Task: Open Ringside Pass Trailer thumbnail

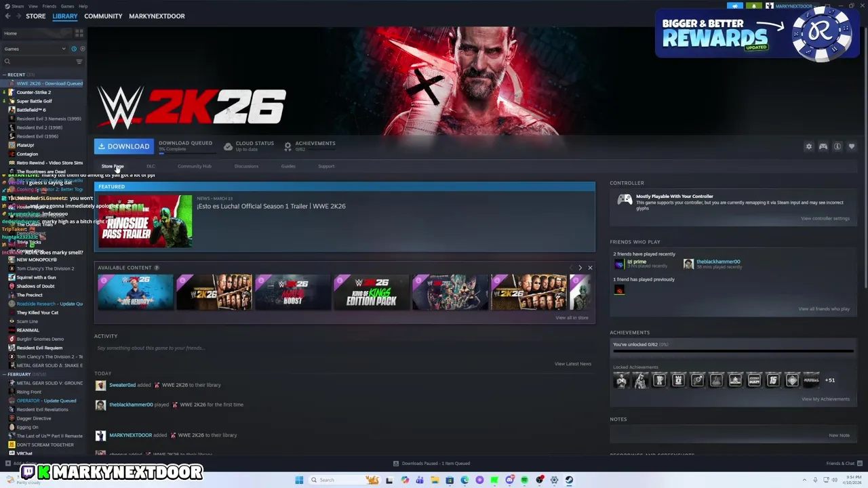Action: (x=145, y=221)
